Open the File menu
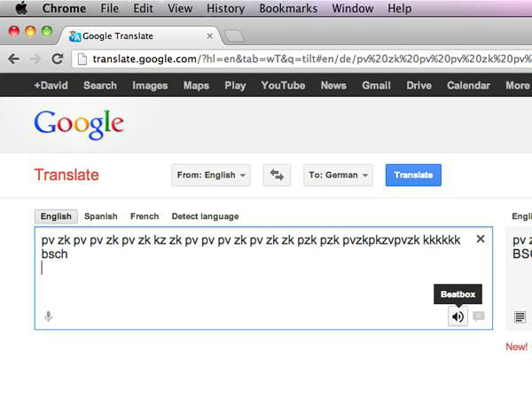The width and height of the screenshot is (532, 399). 109,8
